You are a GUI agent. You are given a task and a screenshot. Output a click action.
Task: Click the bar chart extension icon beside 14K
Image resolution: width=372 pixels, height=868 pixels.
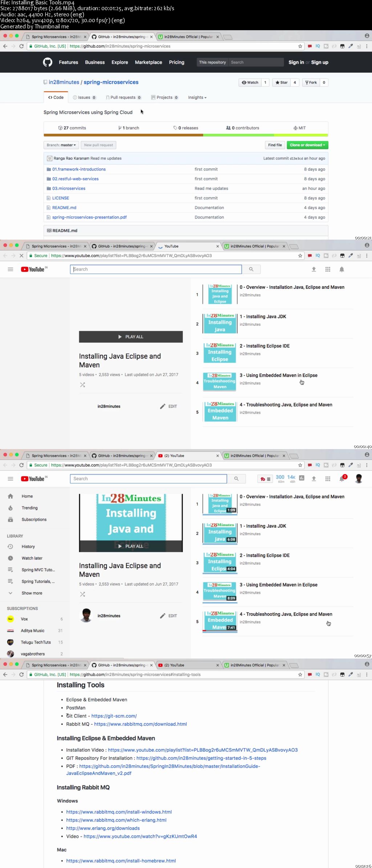click(x=302, y=478)
